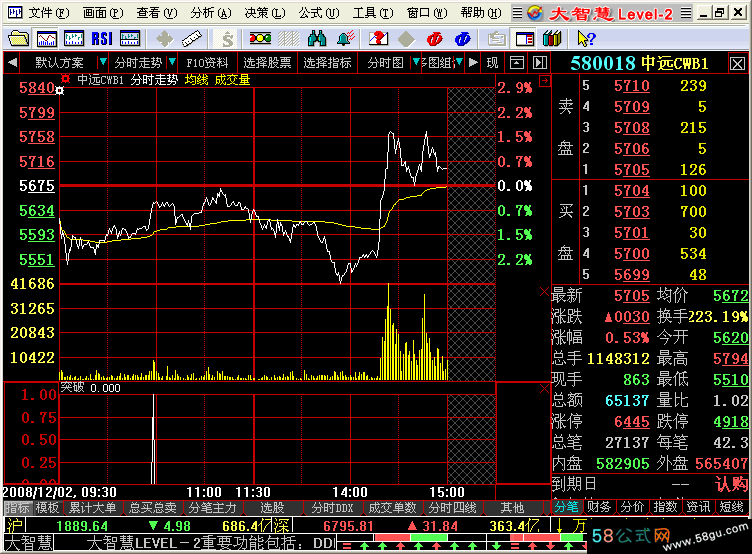
Task: Click the F10资料 button
Action: [x=207, y=62]
